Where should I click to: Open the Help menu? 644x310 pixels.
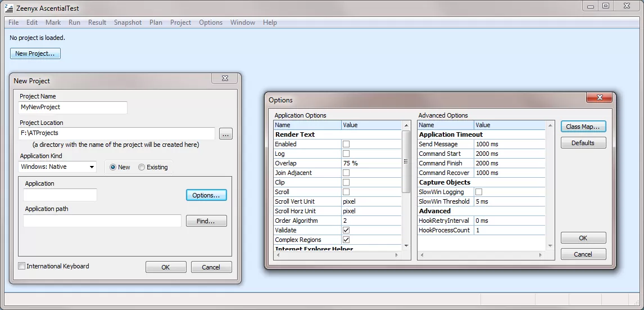click(x=270, y=23)
